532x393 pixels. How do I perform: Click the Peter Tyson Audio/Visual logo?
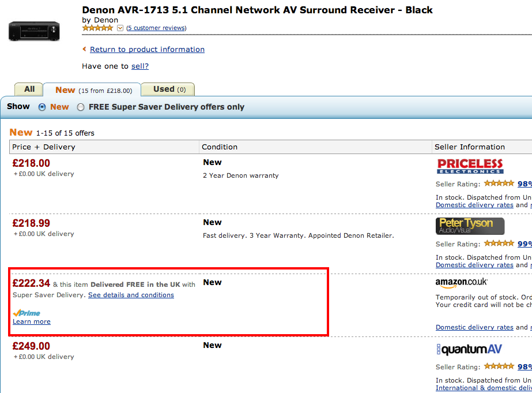[470, 226]
